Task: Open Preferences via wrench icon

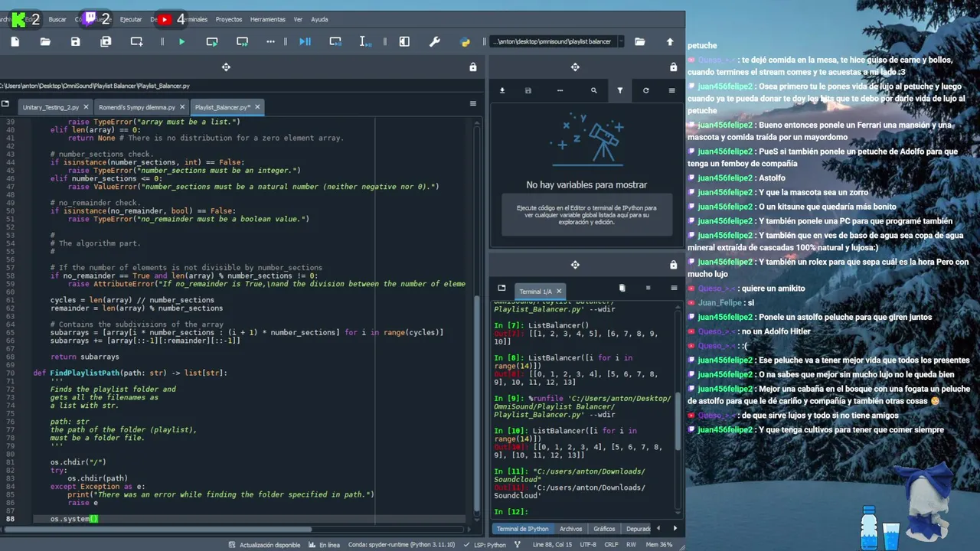Action: pyautogui.click(x=435, y=41)
